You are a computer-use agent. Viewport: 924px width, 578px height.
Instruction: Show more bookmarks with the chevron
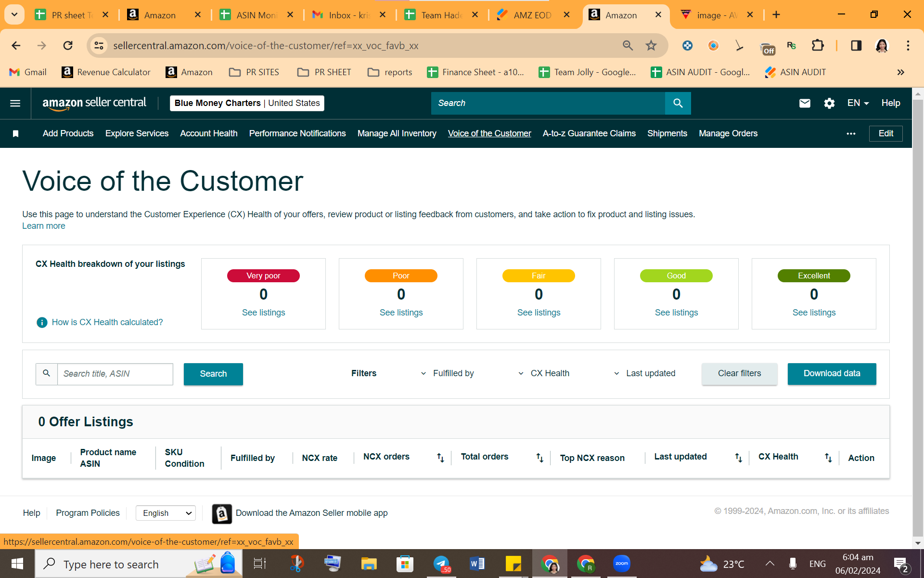tap(900, 72)
